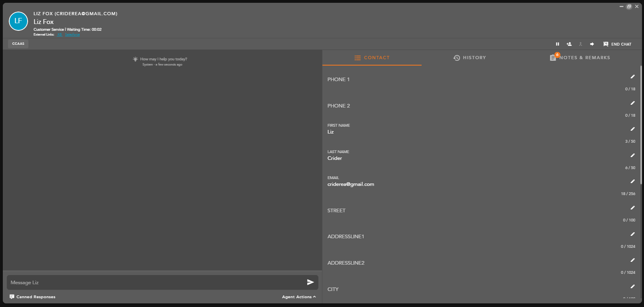The width and height of the screenshot is (644, 307).
Task: Click the CCAAS tag button
Action: (18, 44)
